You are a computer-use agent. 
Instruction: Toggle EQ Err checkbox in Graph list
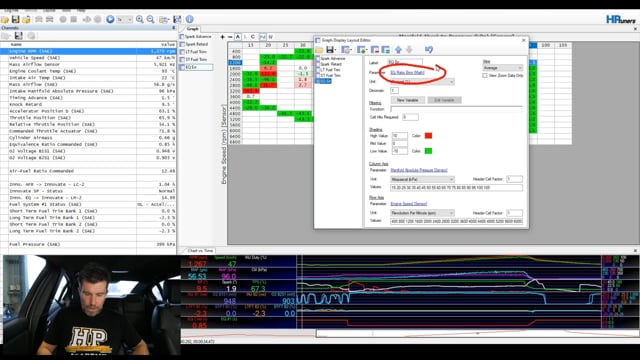pos(182,67)
